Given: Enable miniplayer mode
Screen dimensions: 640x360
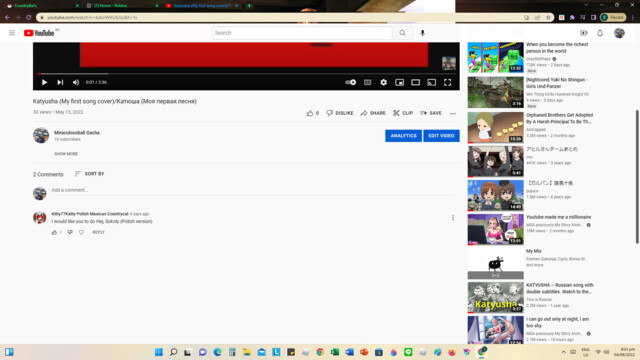Looking at the screenshot, I should click(x=400, y=82).
